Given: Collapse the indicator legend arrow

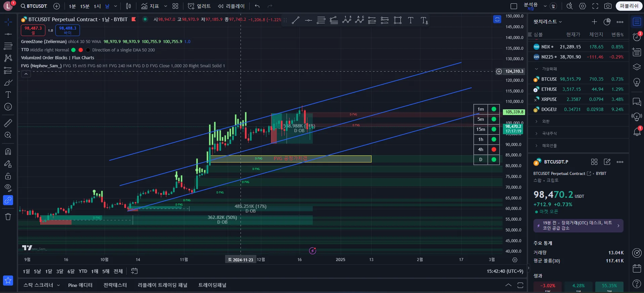Looking at the screenshot, I should point(26,74).
